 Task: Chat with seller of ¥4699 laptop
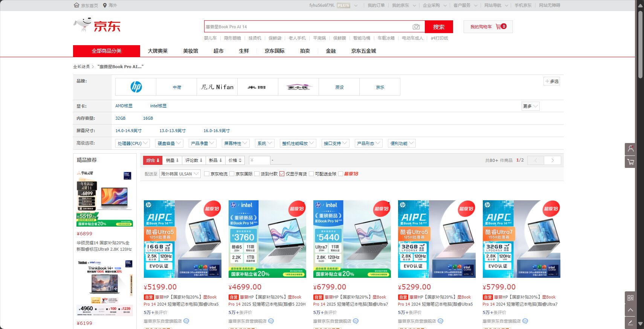[x=271, y=321]
